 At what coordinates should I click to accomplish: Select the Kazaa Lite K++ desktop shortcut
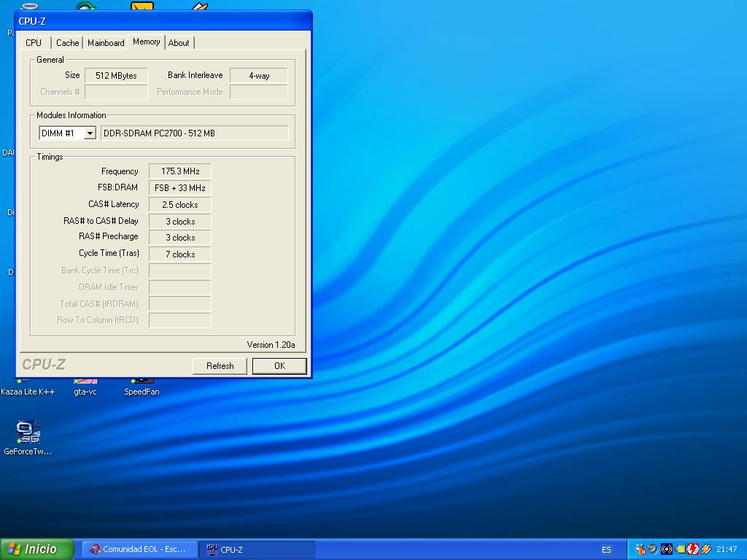(28, 392)
